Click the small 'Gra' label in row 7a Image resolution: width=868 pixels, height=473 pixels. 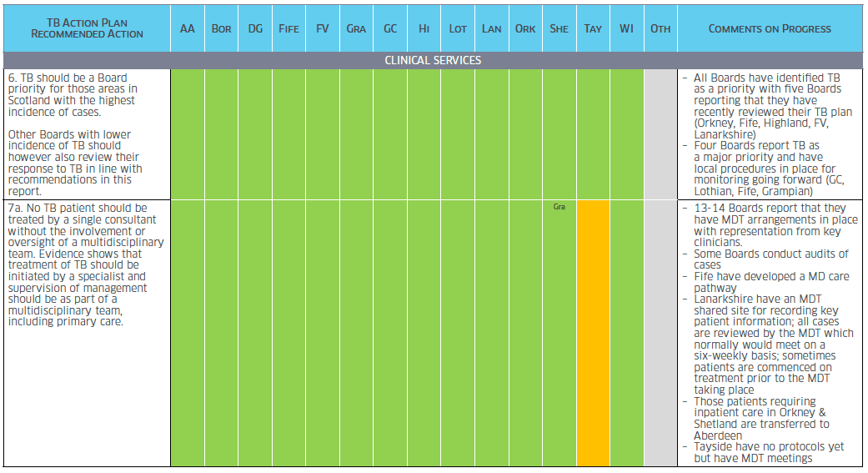coord(559,207)
